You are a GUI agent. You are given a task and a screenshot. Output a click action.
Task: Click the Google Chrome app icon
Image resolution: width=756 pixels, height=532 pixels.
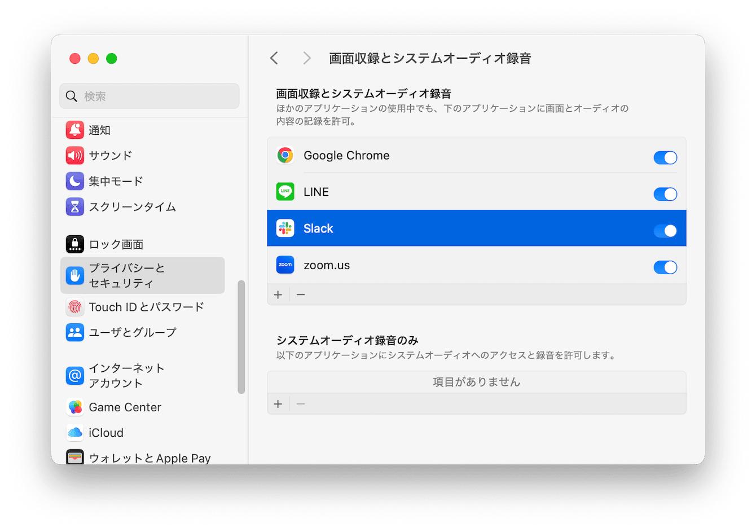285,155
